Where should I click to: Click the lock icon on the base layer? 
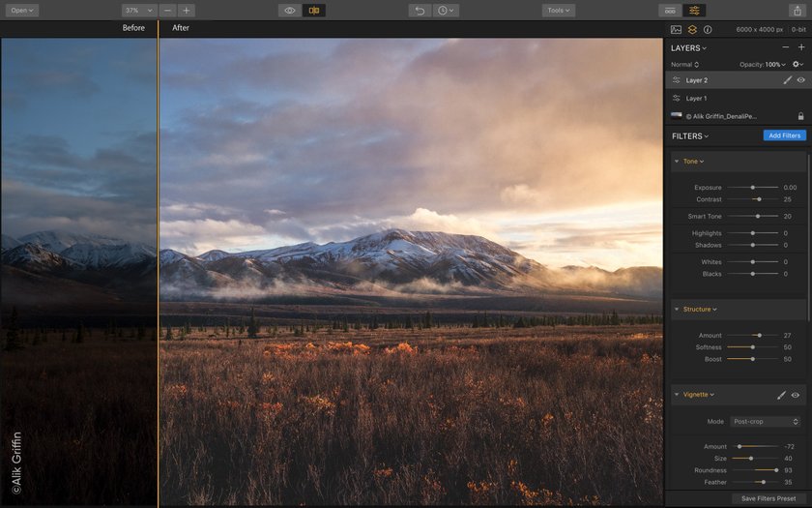point(800,116)
